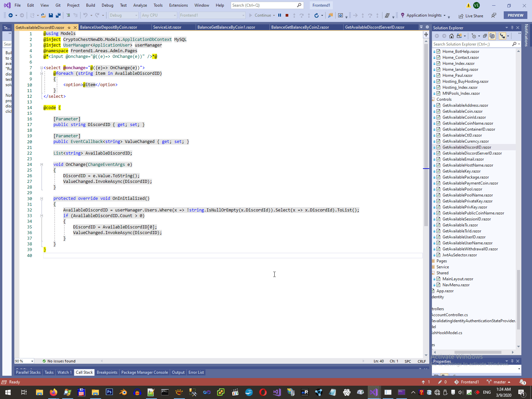
Task: Toggle pin on the GetAvailableDiscordID.razor tab
Action: (x=69, y=28)
